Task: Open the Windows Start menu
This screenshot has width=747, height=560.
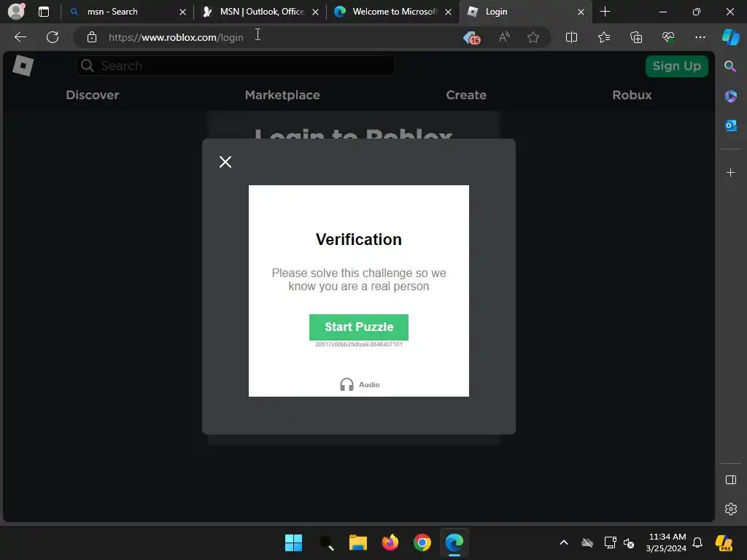Action: (293, 542)
